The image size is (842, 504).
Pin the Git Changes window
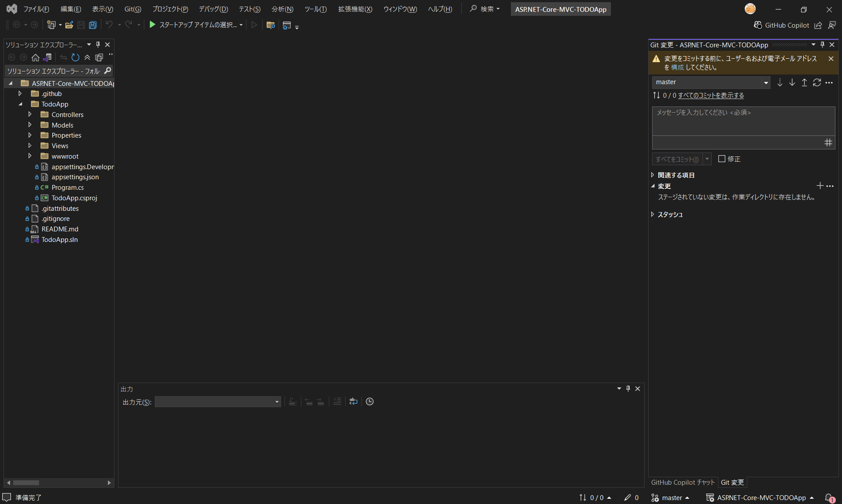[x=822, y=45]
